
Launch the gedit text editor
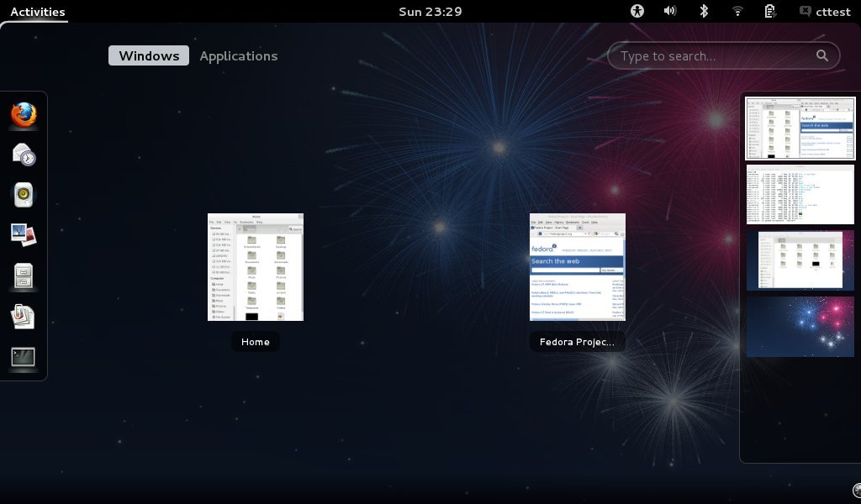(x=23, y=316)
